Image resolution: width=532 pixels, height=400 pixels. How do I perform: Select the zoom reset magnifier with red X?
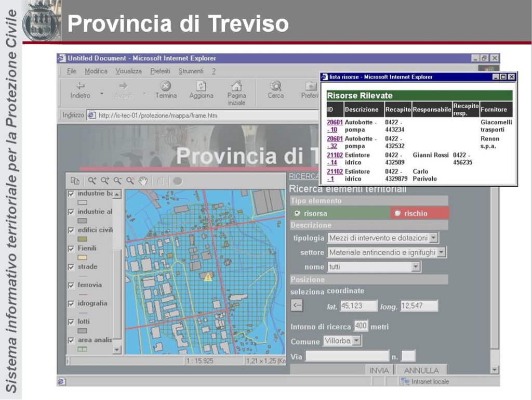(130, 180)
